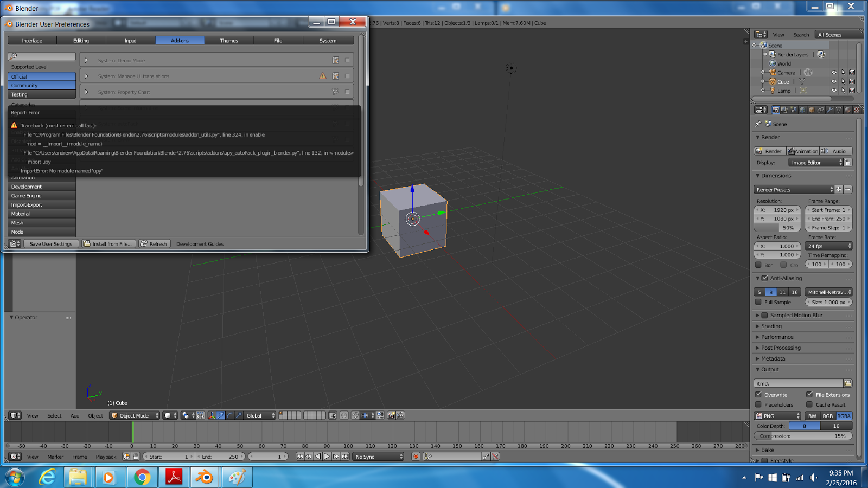Hide the Camera in the outliner

pos(834,73)
